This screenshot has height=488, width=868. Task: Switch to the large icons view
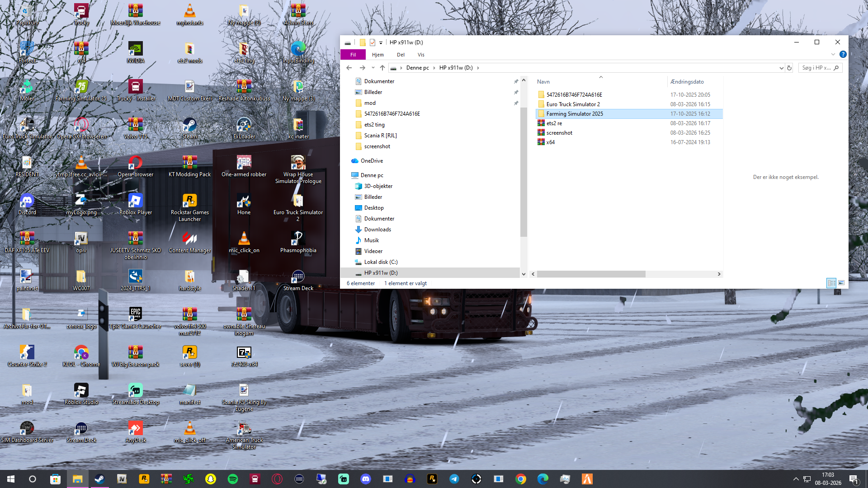pyautogui.click(x=841, y=283)
